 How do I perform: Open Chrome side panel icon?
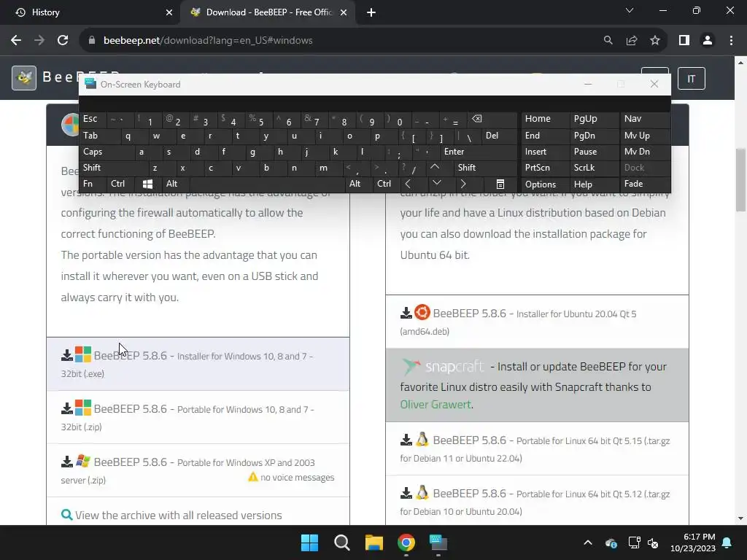(x=684, y=41)
